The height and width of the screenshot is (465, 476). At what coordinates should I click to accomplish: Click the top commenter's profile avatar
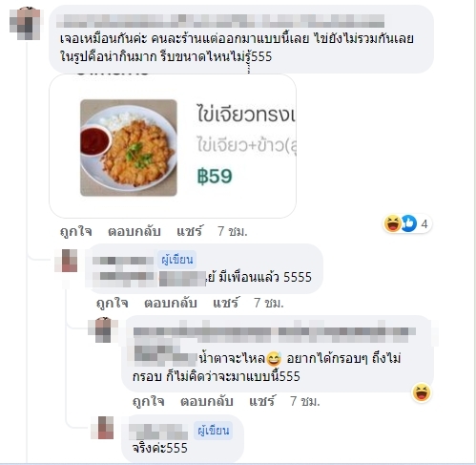click(x=25, y=23)
